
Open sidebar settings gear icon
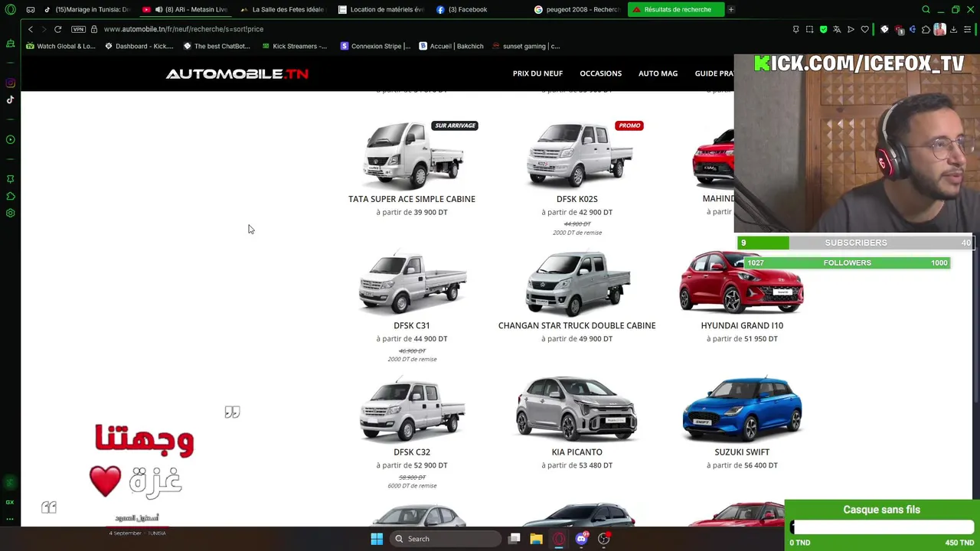[11, 214]
